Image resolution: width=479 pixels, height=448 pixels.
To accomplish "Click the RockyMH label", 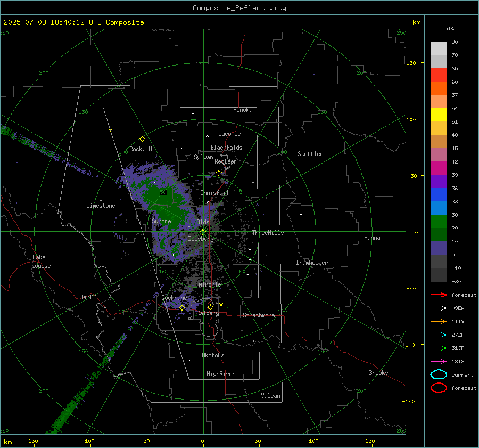I will (141, 149).
